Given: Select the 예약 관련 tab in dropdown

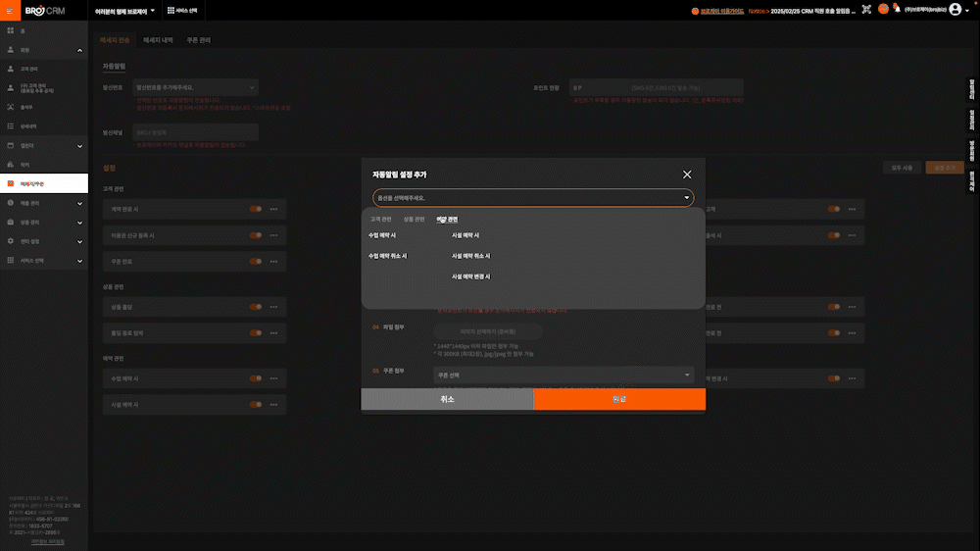Looking at the screenshot, I should click(447, 219).
